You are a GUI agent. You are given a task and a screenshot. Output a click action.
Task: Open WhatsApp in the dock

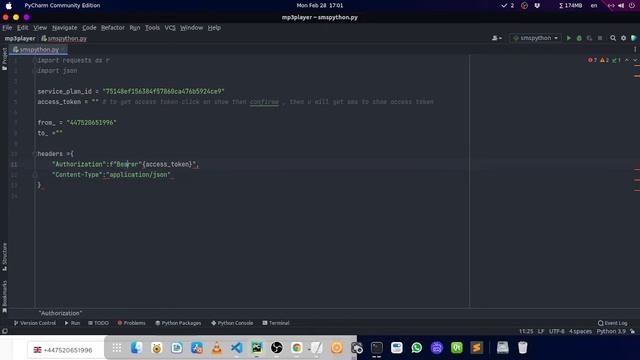pyautogui.click(x=416, y=348)
